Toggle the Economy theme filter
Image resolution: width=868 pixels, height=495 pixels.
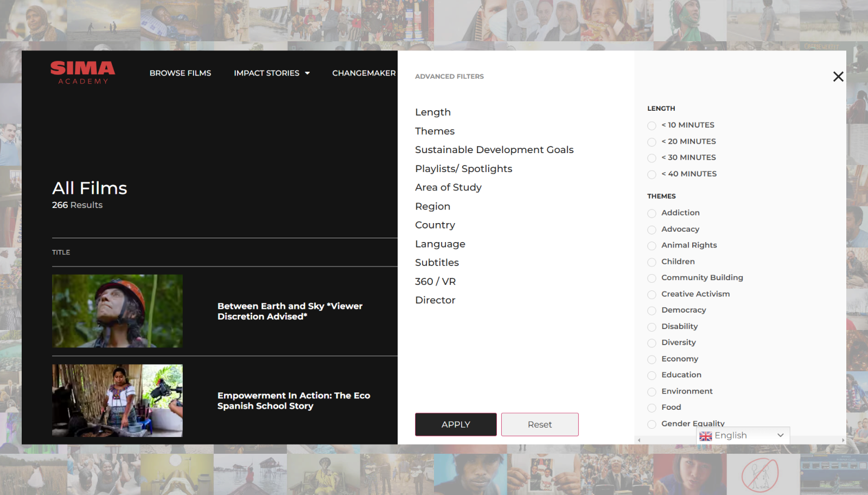click(652, 359)
